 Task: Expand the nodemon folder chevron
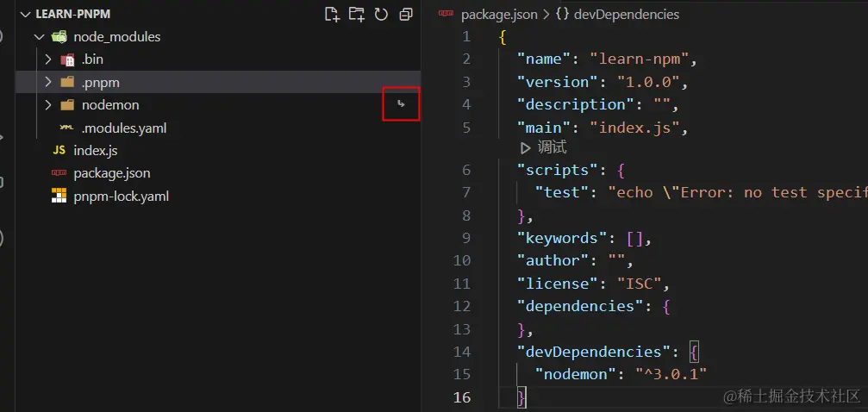(48, 104)
